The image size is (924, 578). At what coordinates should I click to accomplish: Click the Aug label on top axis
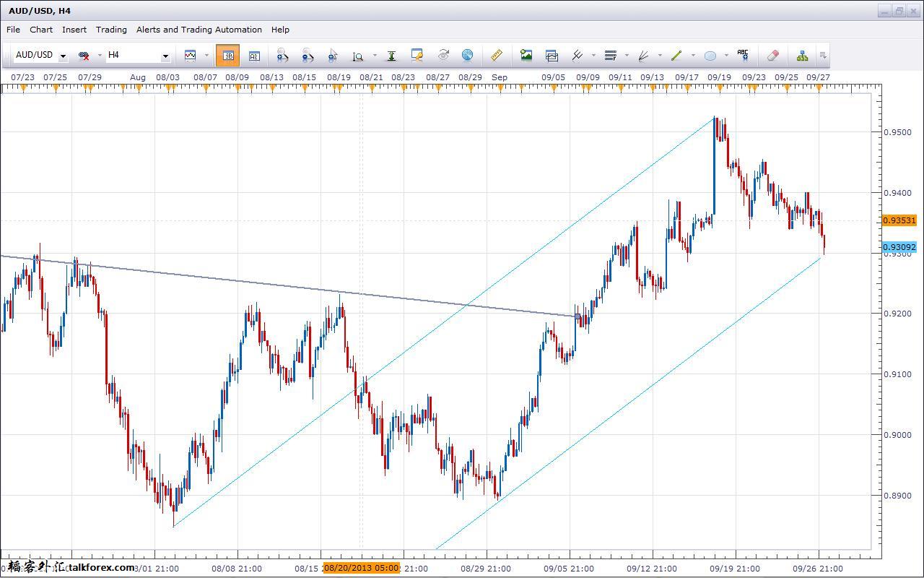click(138, 77)
